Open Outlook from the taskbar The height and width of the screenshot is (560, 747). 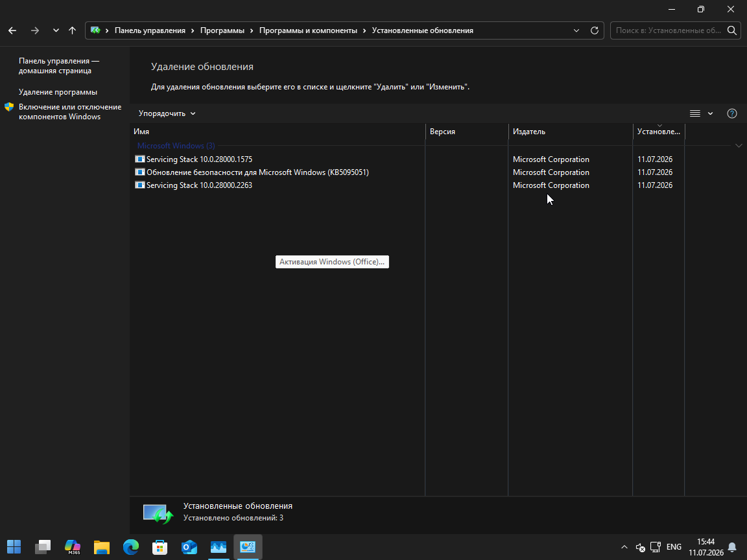point(189,546)
